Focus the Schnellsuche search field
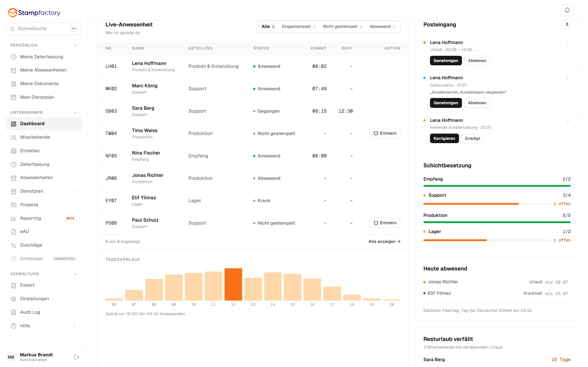Viewport: 588px width, 367px height. [x=44, y=29]
